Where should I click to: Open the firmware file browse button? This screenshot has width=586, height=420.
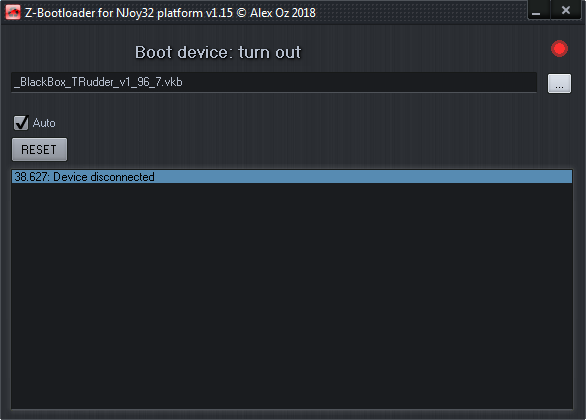coord(559,83)
